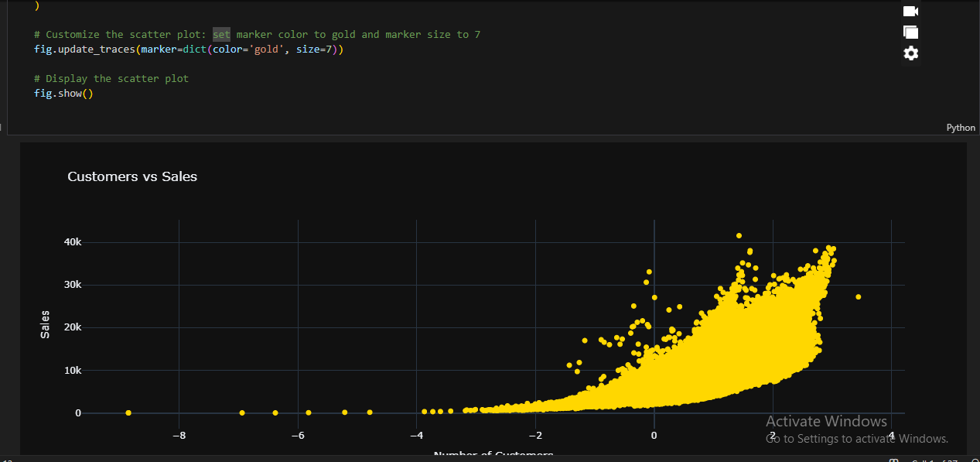Click the stacked windows capture icon
The height and width of the screenshot is (462, 980).
910,33
